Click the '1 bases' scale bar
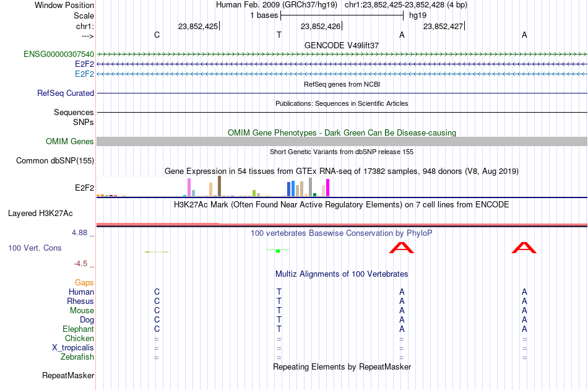Screen dimensions: 588x390 coord(342,15)
